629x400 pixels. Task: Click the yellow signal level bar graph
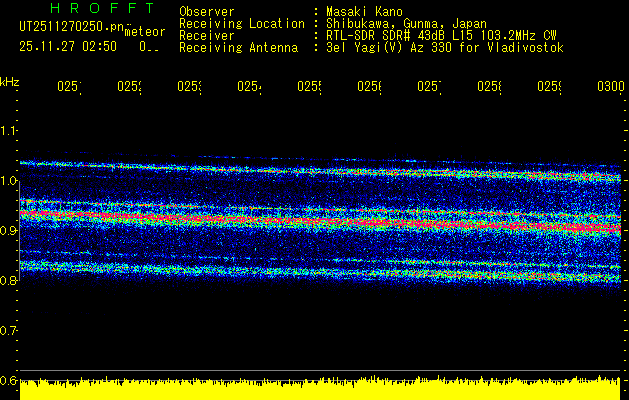320,388
